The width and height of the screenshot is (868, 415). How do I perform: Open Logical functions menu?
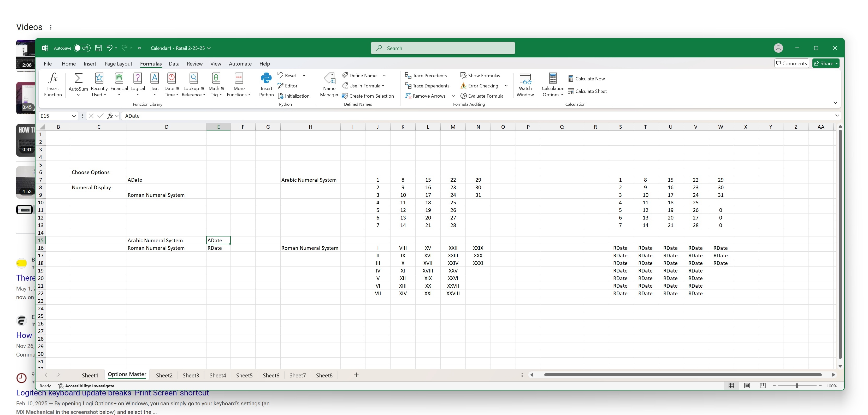138,85
